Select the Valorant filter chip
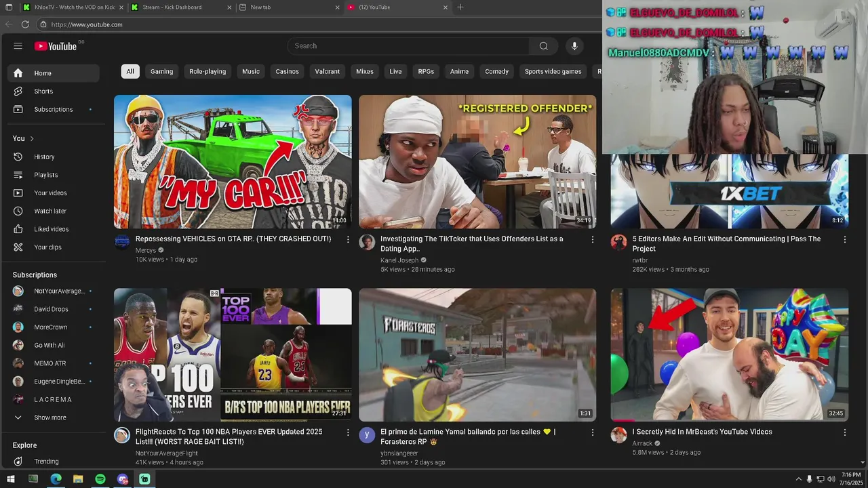This screenshot has width=868, height=488. (327, 71)
